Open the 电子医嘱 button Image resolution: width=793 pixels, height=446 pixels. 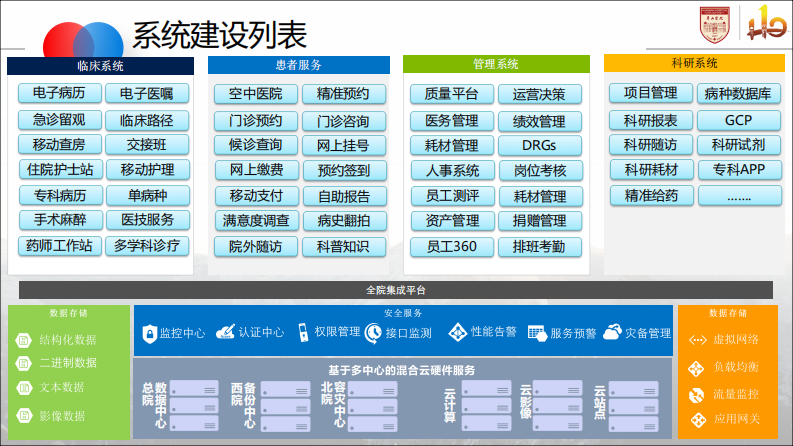(147, 94)
